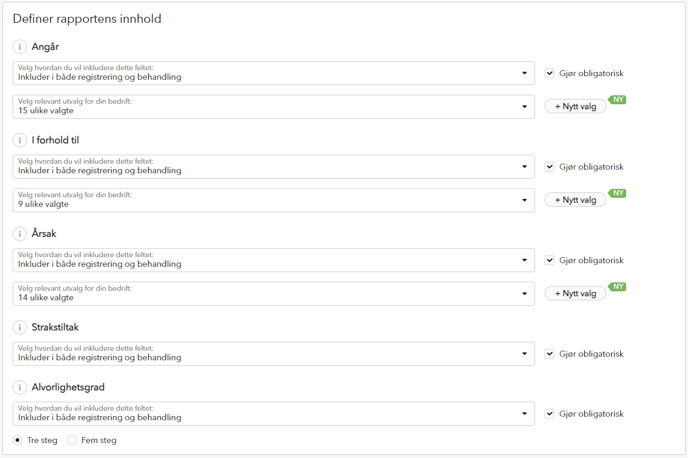Open info icon next to Angår
Image resolution: width=688 pixels, height=458 pixels.
point(19,47)
